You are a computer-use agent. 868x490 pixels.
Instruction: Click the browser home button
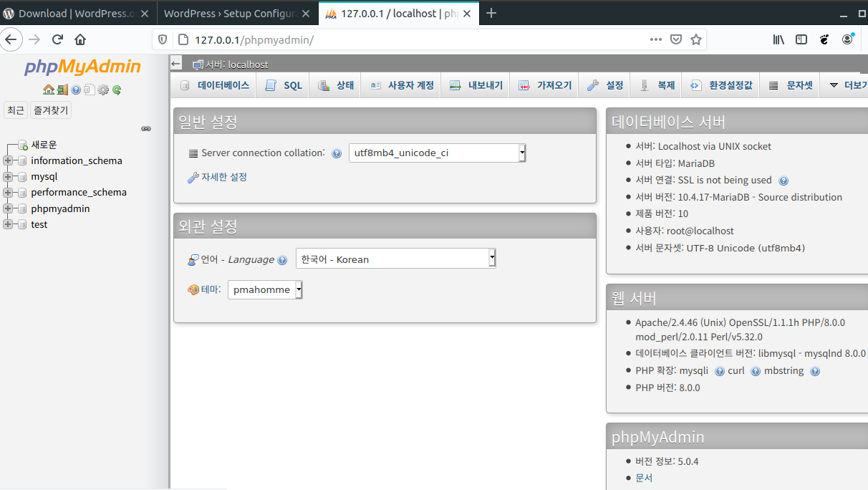80,39
